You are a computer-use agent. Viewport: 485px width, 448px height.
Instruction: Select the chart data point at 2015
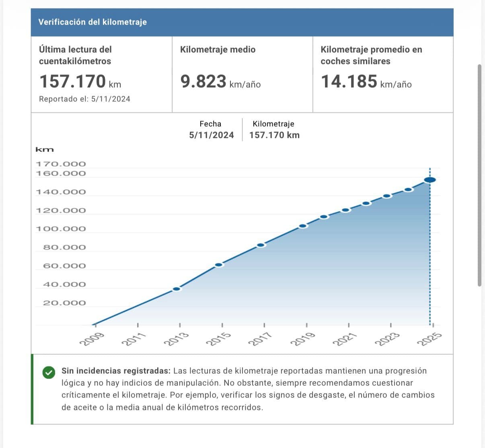(x=219, y=265)
